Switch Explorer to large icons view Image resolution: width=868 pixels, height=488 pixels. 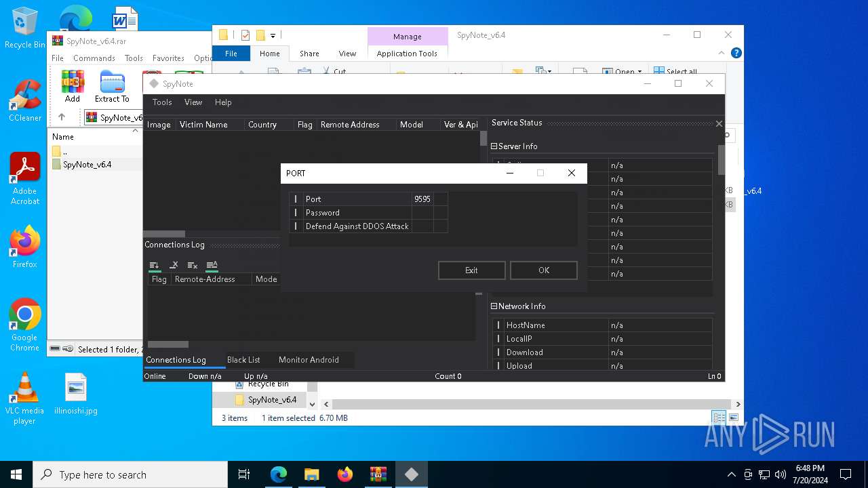[x=733, y=418]
